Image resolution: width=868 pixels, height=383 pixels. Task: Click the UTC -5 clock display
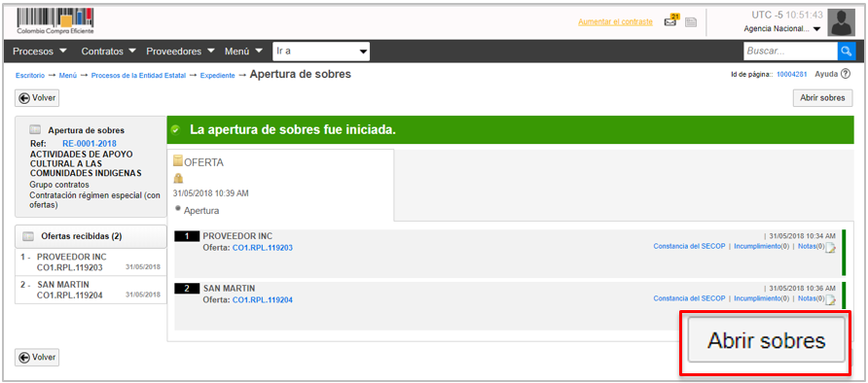[x=786, y=15]
